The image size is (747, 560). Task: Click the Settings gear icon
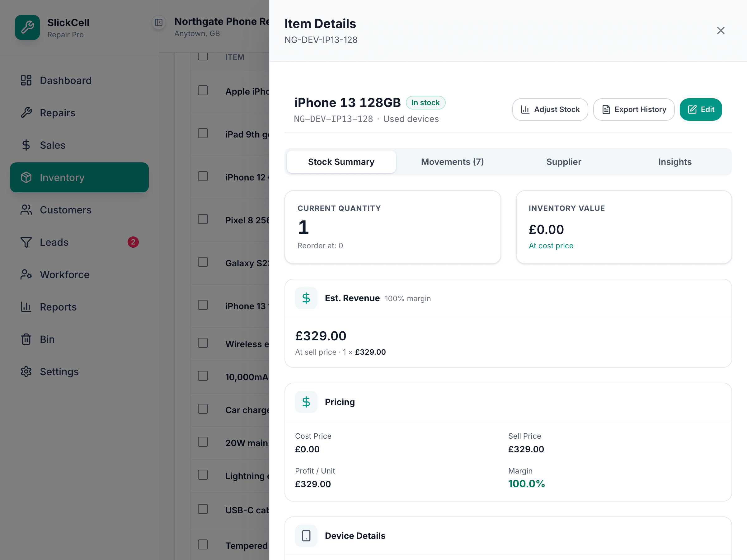point(26,372)
